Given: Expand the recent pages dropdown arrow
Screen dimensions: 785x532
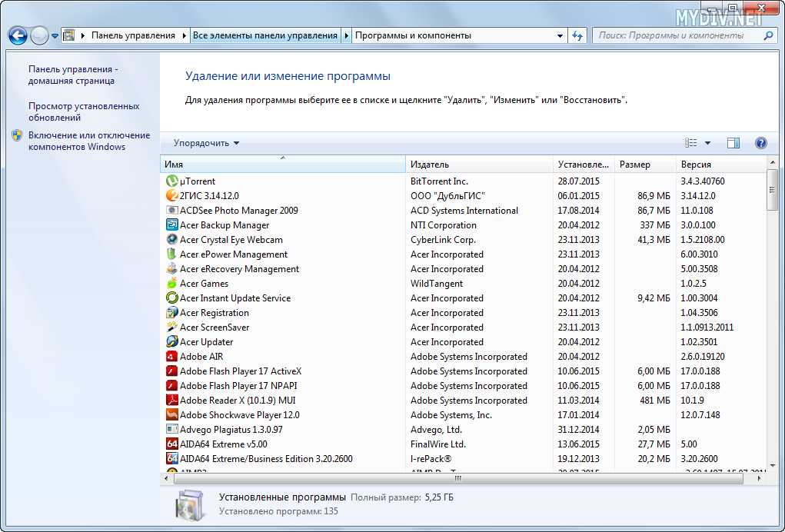Looking at the screenshot, I should point(55,35).
